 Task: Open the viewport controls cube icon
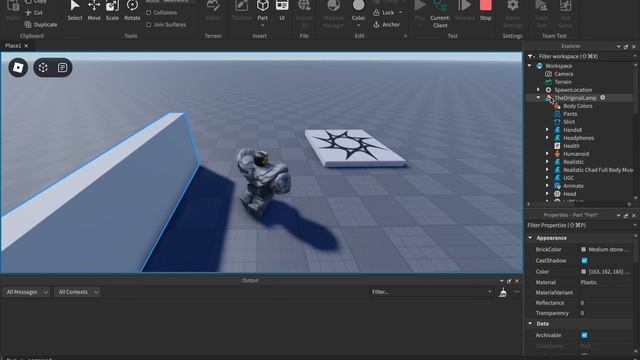(43, 67)
